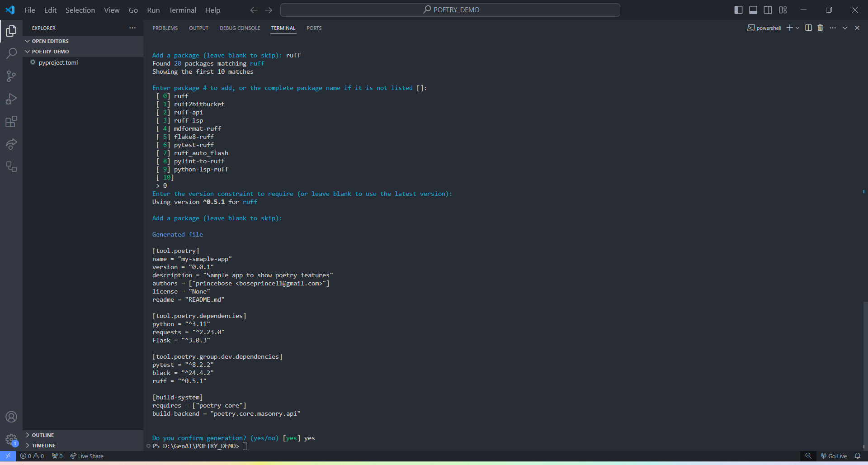This screenshot has width=868, height=465.
Task: Select the powershell terminal label
Action: point(764,28)
